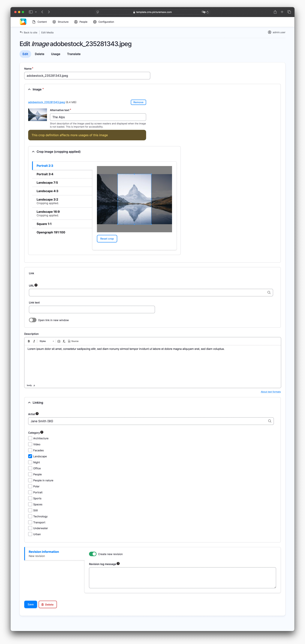Click the Back to site link
Image resolution: width=305 pixels, height=644 pixels.
29,32
